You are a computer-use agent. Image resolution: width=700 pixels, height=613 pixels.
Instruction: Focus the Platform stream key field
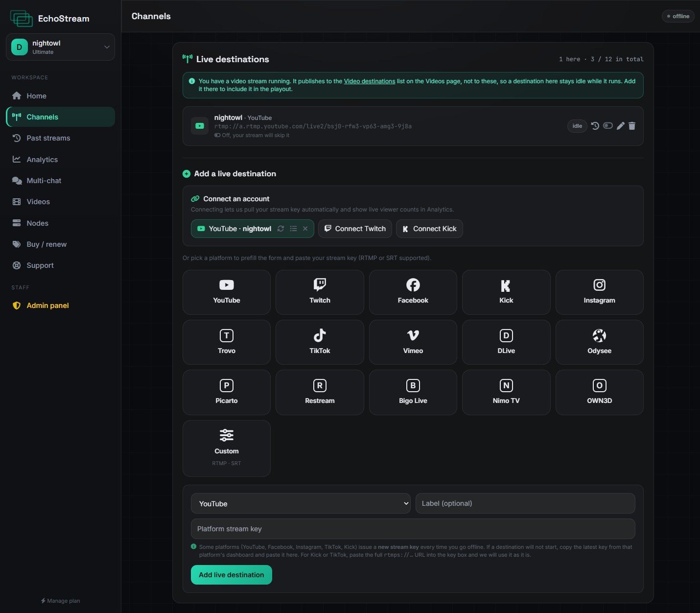tap(413, 529)
